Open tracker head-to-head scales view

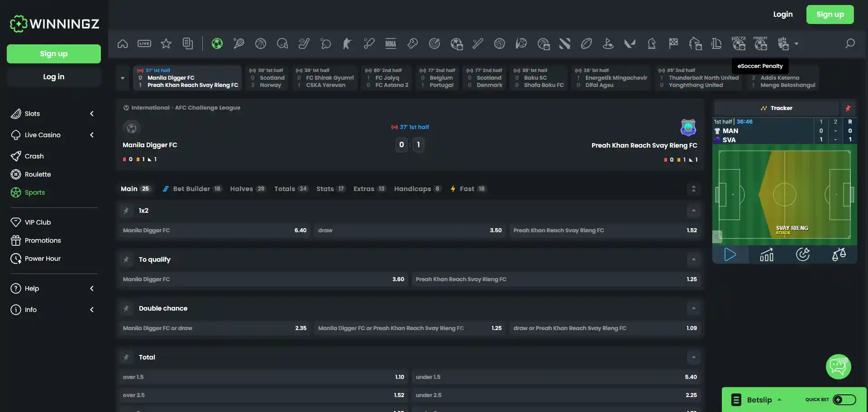(x=839, y=255)
